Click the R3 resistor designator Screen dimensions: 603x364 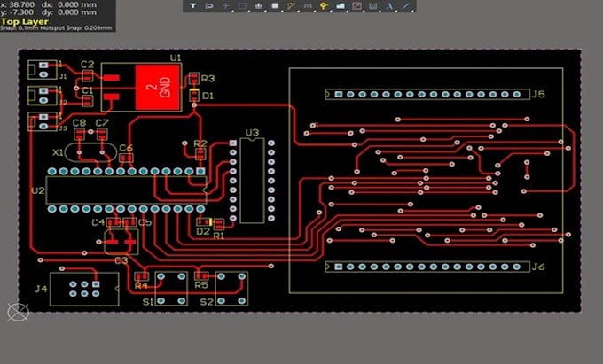[208, 79]
